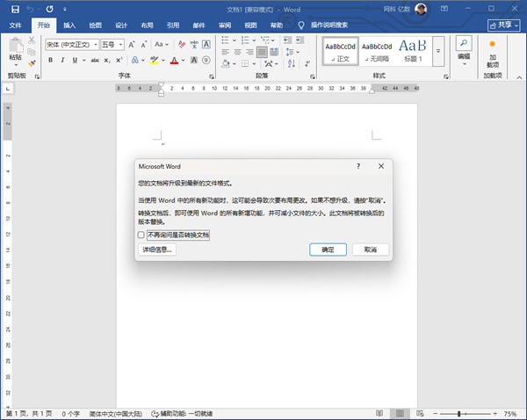Click the character border icon

206,45
